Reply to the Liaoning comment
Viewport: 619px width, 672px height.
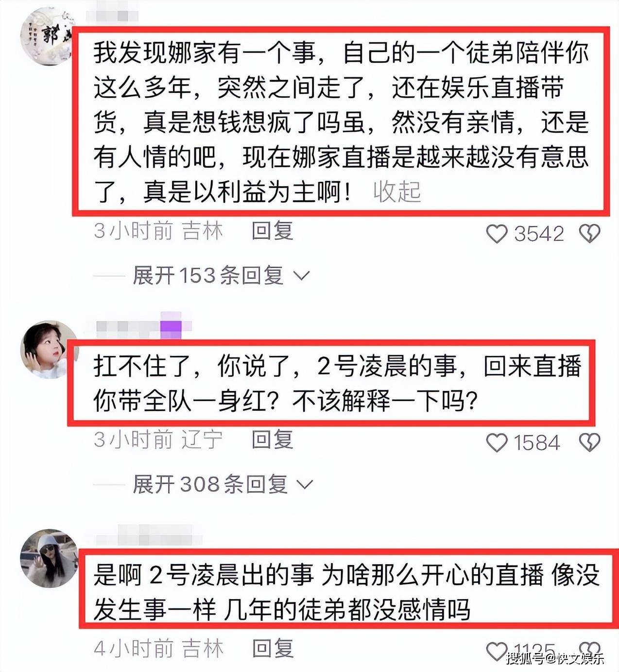pos(272,440)
